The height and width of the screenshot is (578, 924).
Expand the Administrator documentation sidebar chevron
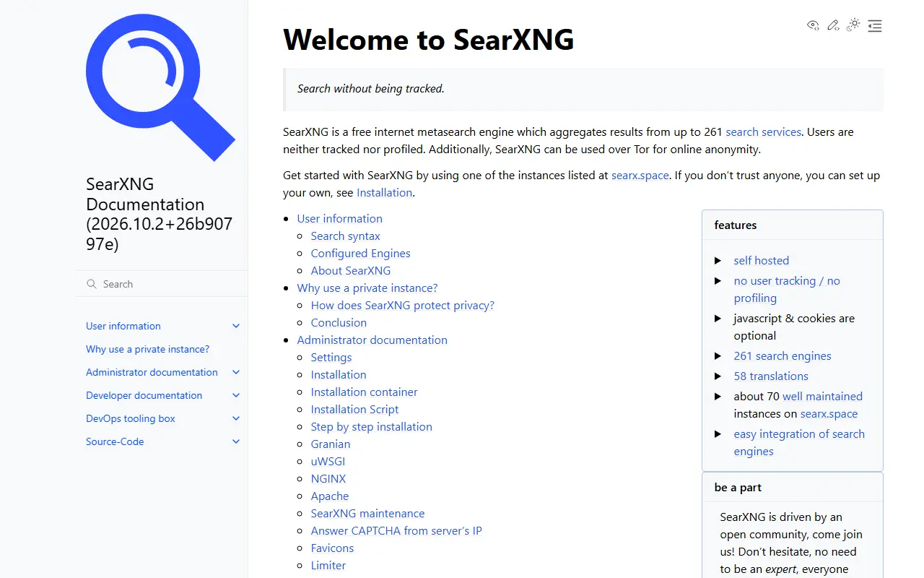(236, 372)
